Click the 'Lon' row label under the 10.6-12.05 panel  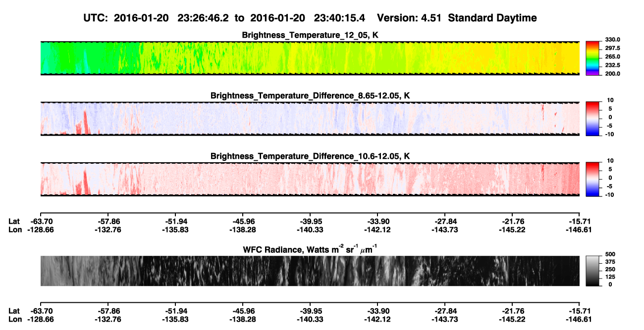pos(15,230)
